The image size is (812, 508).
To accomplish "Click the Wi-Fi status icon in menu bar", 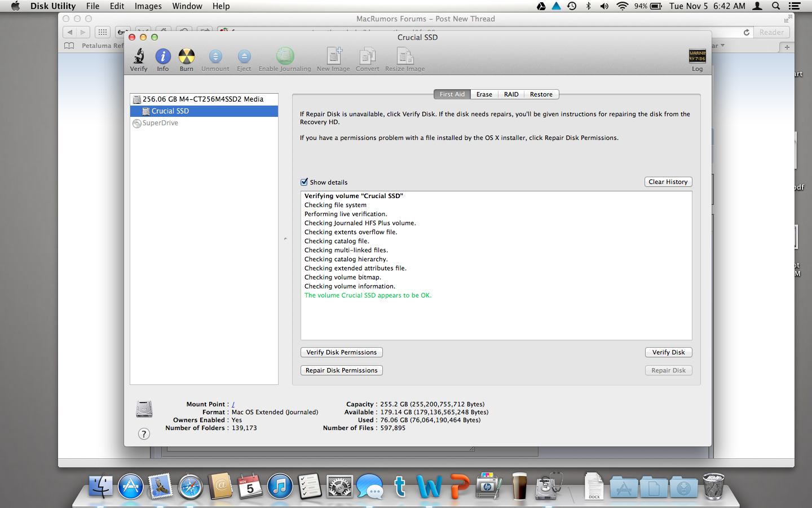I will [623, 6].
